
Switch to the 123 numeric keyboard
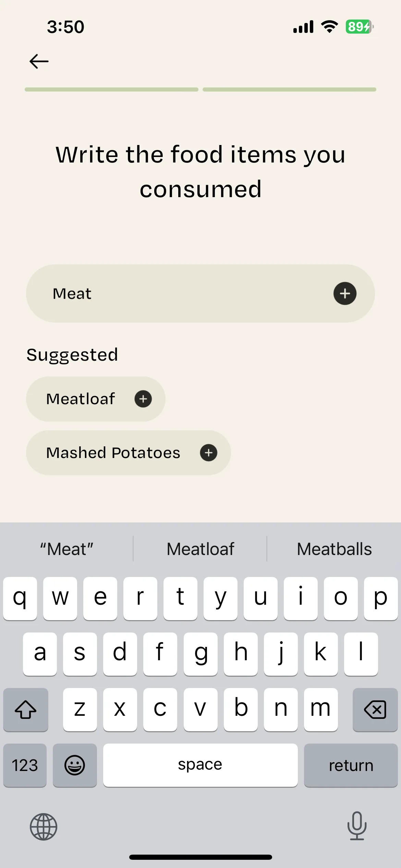tap(25, 765)
